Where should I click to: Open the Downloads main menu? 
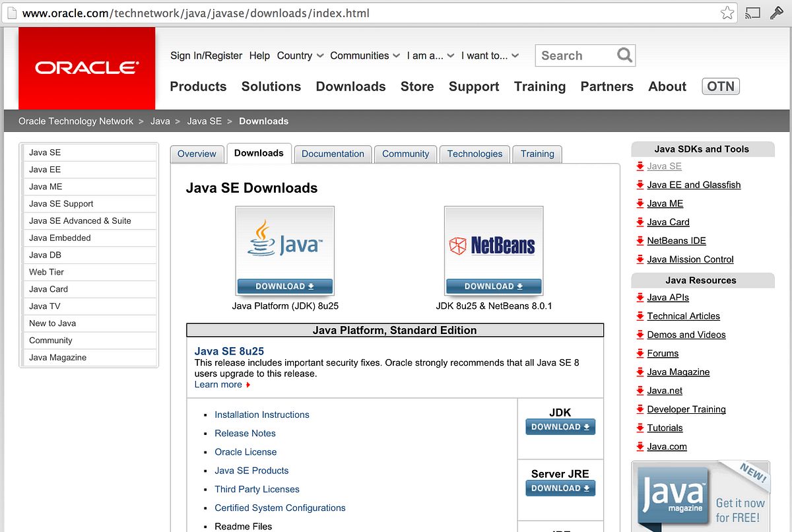pos(350,86)
